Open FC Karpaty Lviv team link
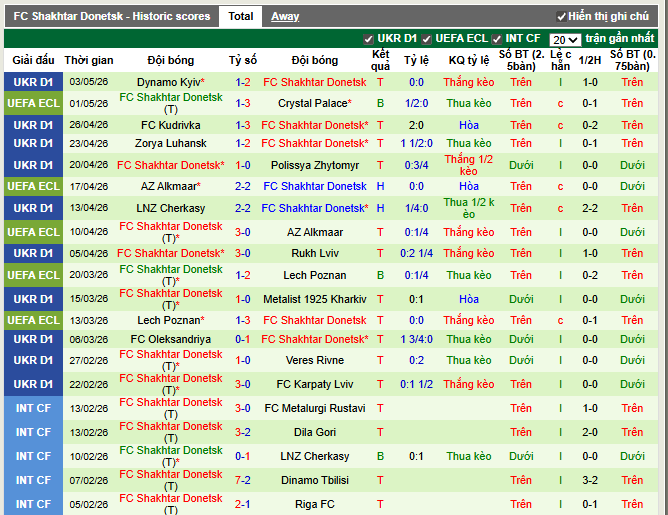This screenshot has width=668, height=515. click(x=315, y=384)
